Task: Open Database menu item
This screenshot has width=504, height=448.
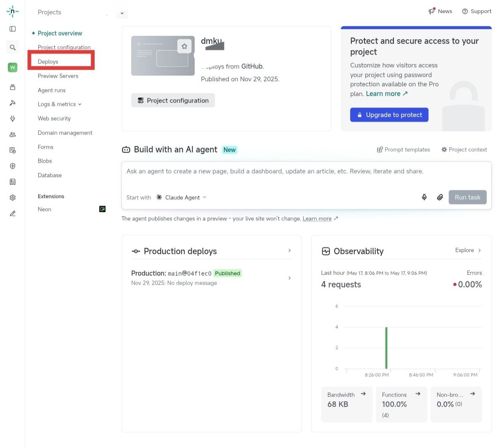Action: click(50, 175)
